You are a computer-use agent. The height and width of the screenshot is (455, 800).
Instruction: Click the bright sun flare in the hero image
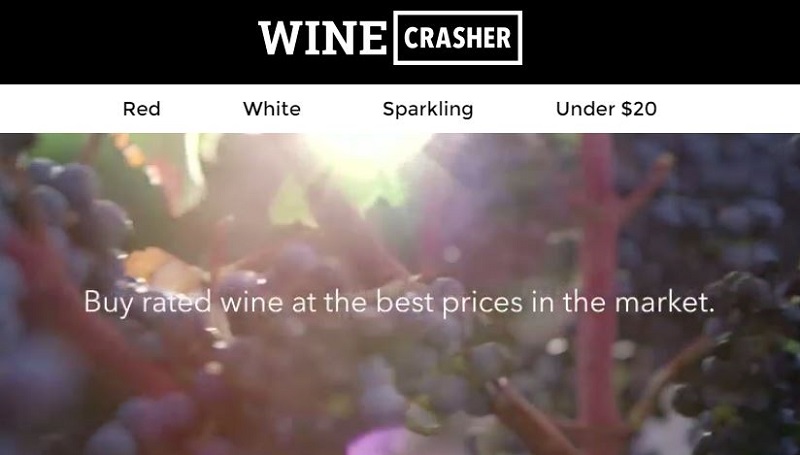click(365, 156)
